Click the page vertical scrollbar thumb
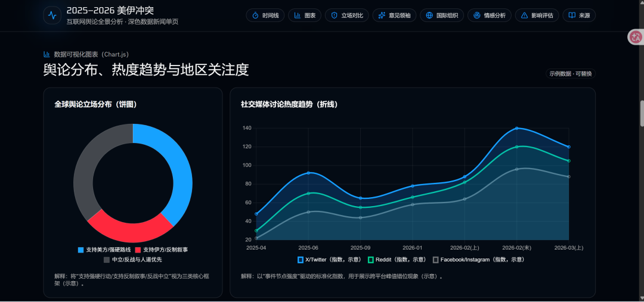 pos(642,113)
